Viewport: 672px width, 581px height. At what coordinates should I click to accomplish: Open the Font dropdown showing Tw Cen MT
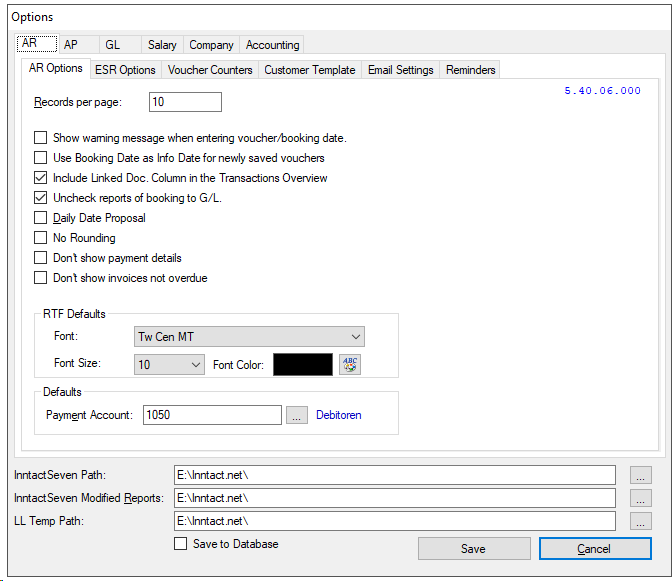[x=249, y=337]
